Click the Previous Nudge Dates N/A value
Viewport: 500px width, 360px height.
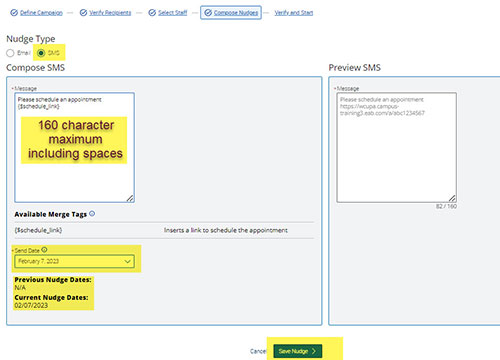coord(20,287)
